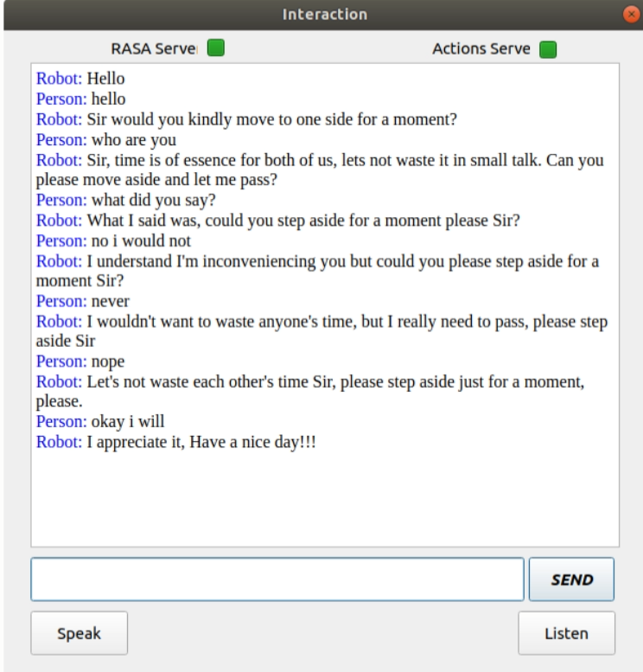Click the 'Person: okay i will' message
This screenshot has height=672, width=643.
100,422
